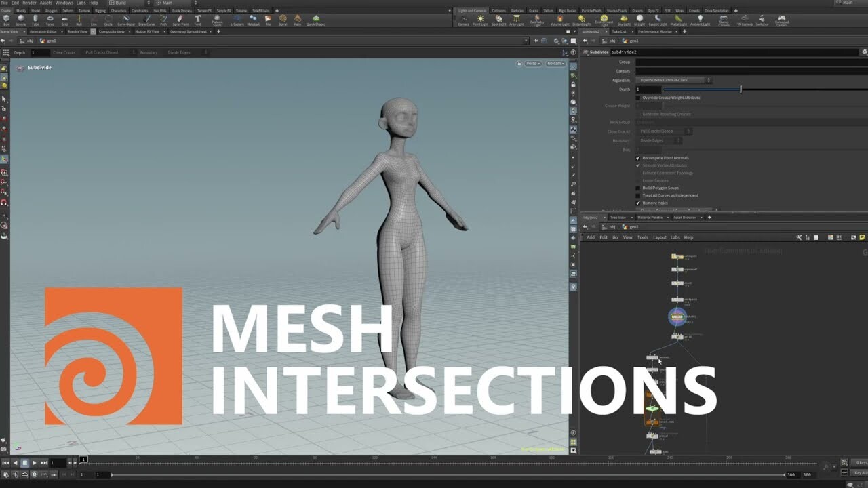868x488 pixels.
Task: Select the Box shelf tool
Action: 6,19
